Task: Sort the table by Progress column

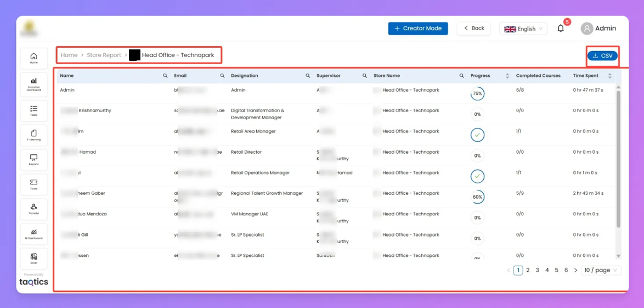Action: click(507, 76)
